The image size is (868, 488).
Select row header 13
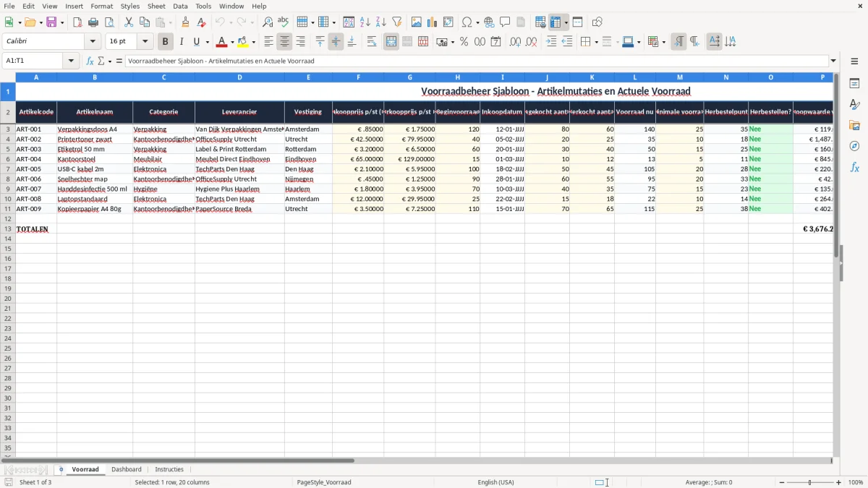[8, 229]
